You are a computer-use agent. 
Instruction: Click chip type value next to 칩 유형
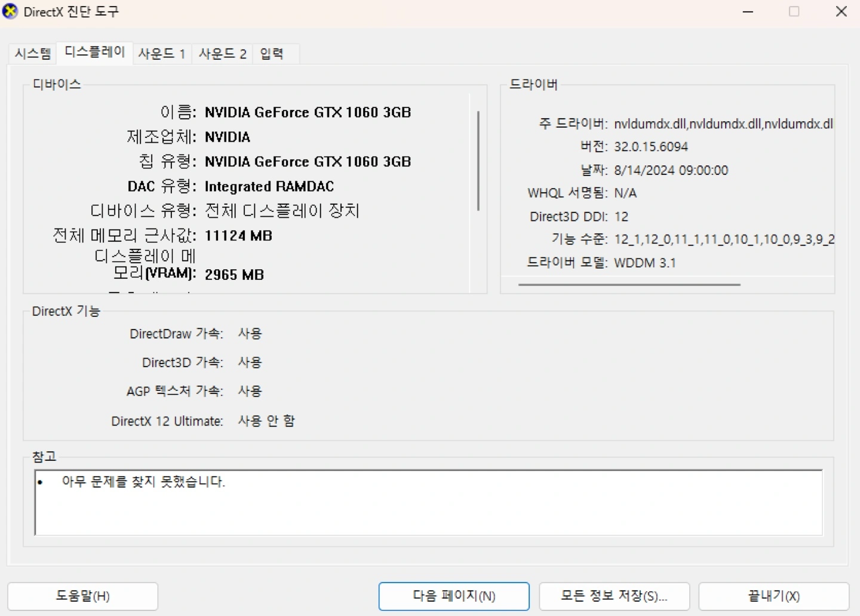[x=308, y=162]
